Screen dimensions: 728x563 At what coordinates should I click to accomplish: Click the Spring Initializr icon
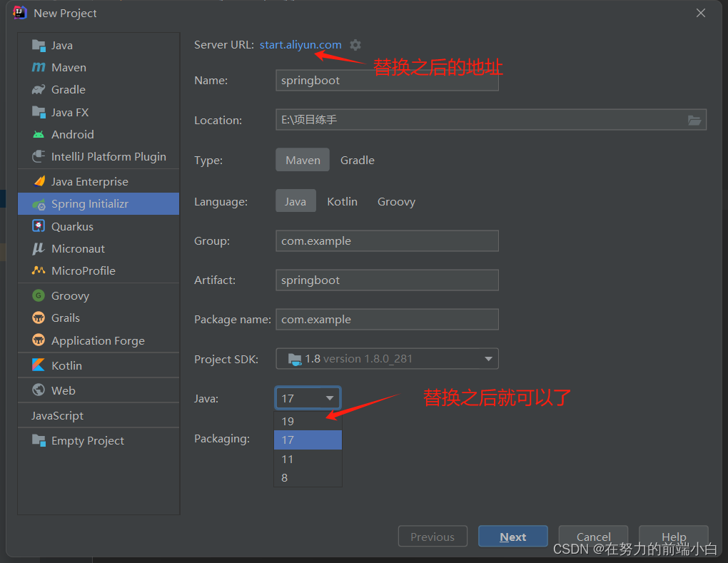pyautogui.click(x=39, y=204)
